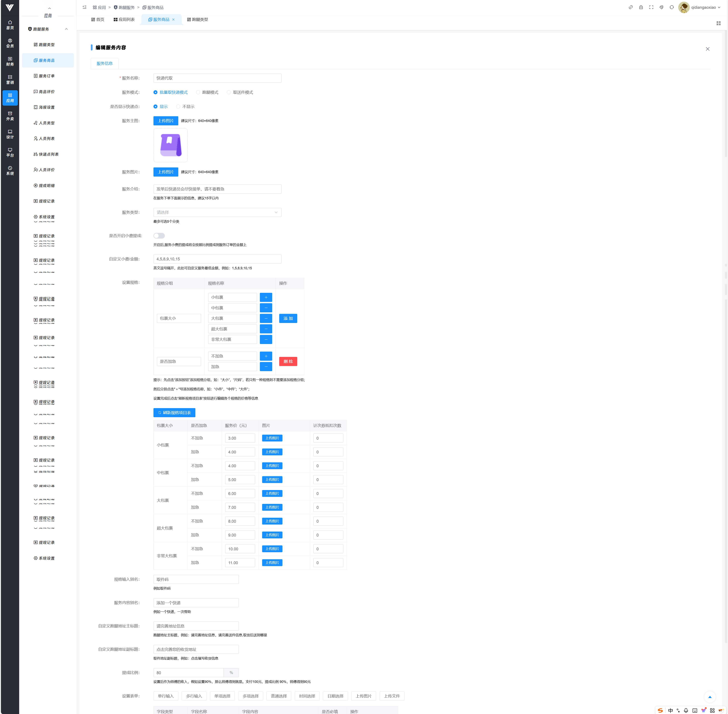Click scroll-to-top arrow button at bottom right
The width and height of the screenshot is (728, 714).
[x=710, y=697]
